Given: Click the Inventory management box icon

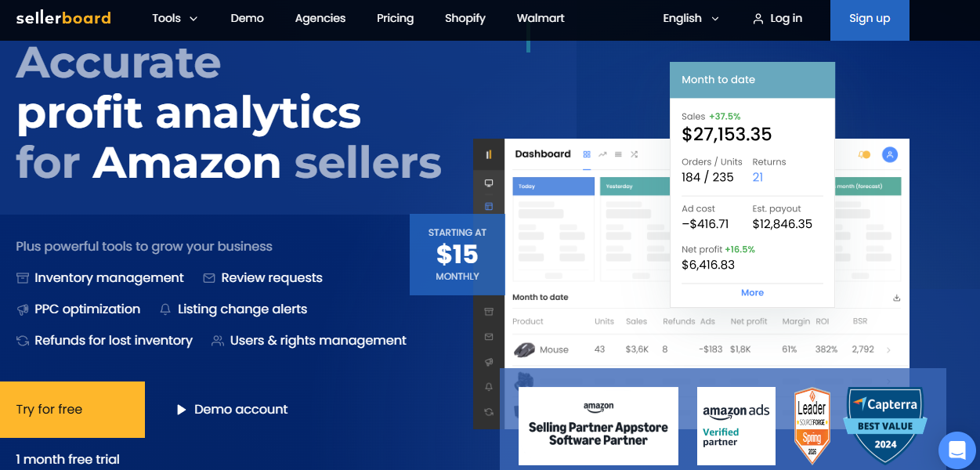Looking at the screenshot, I should [23, 278].
